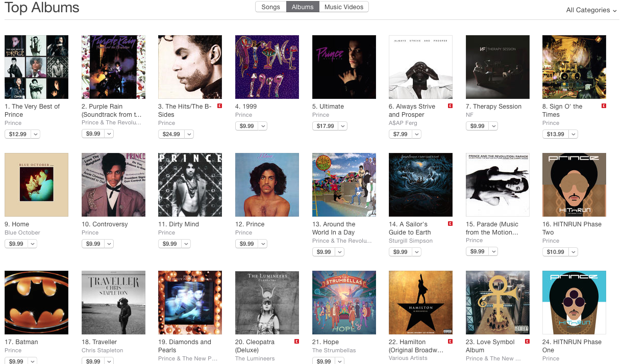Expand the All Categories dropdown
Screen dimensions: 623x364
[x=591, y=10]
